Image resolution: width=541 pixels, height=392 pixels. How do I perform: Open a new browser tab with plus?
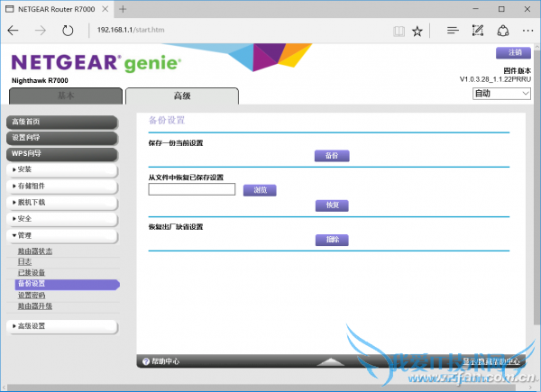coord(123,9)
